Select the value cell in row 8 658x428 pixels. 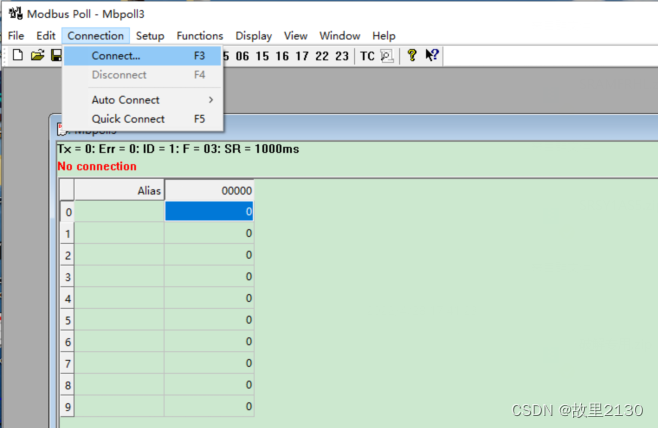(x=209, y=385)
